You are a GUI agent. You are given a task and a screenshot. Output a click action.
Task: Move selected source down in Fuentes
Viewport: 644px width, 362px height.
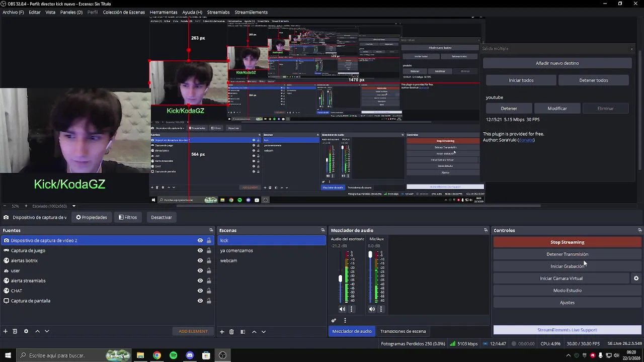click(x=47, y=331)
